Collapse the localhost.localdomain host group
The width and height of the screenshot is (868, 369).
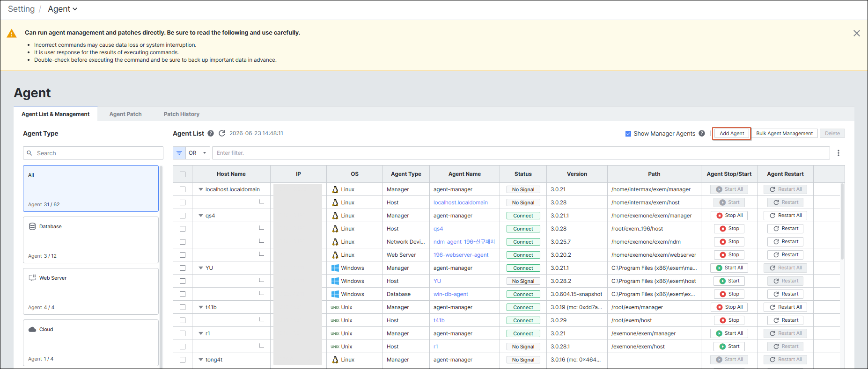pyautogui.click(x=201, y=189)
